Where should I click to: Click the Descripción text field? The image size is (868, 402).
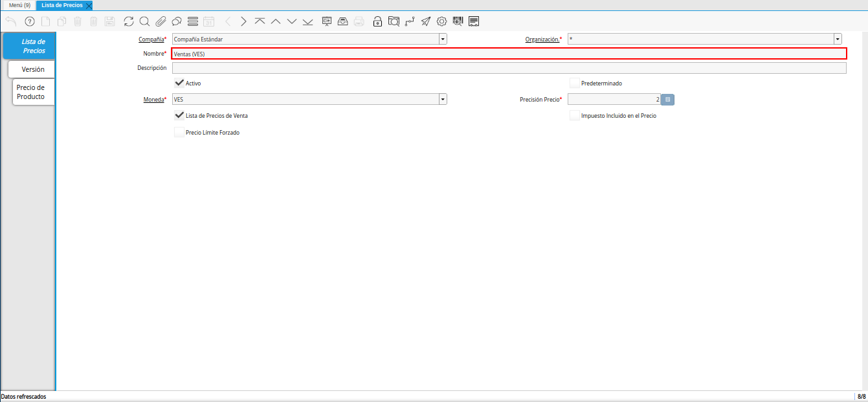[509, 68]
